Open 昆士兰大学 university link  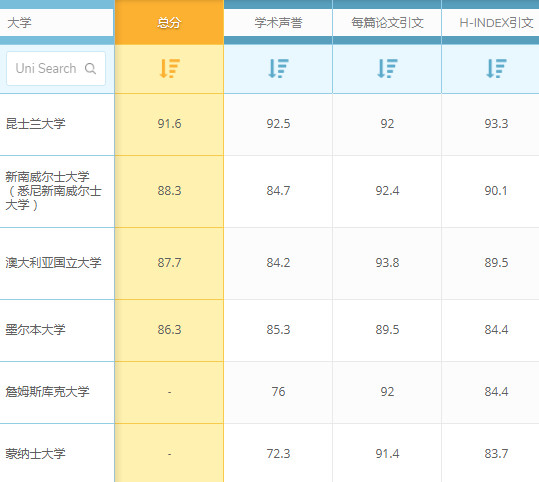point(35,124)
